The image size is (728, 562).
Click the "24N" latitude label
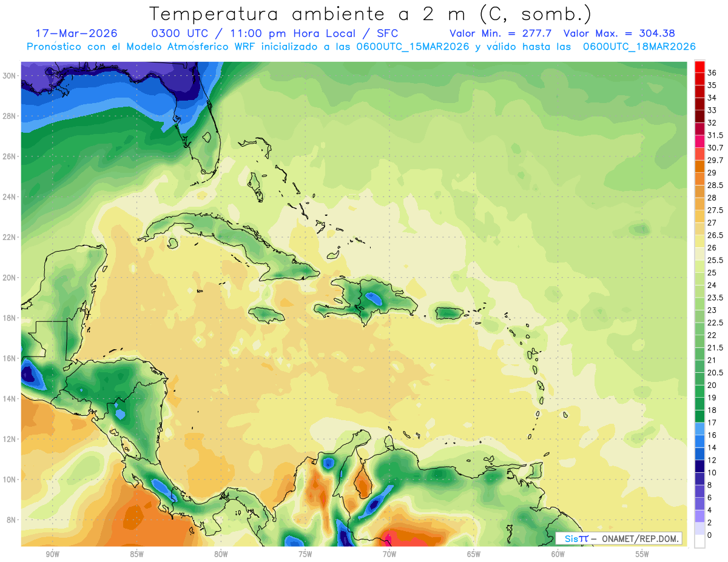pos(9,197)
